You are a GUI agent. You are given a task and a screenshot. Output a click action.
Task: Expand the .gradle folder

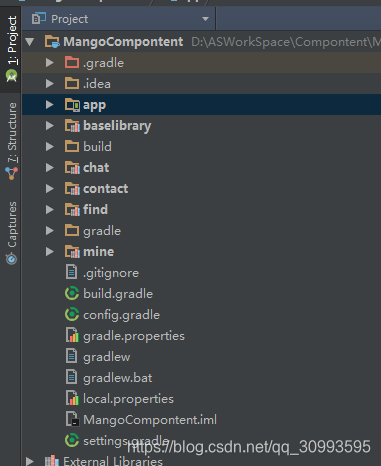click(50, 63)
